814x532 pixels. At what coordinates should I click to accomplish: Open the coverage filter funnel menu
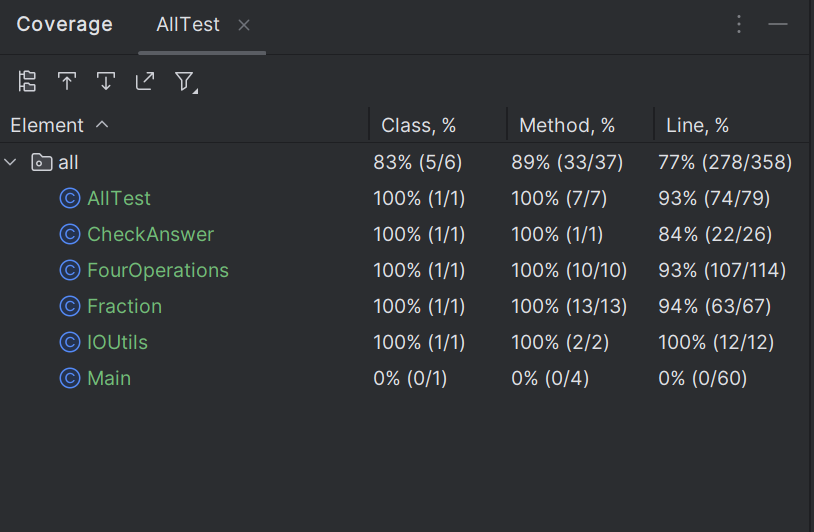[x=185, y=82]
